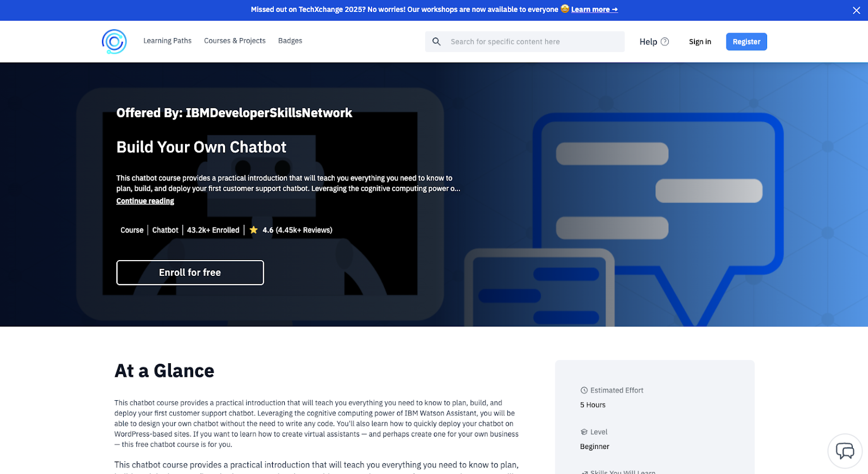Click the Help question mark icon

[665, 42]
